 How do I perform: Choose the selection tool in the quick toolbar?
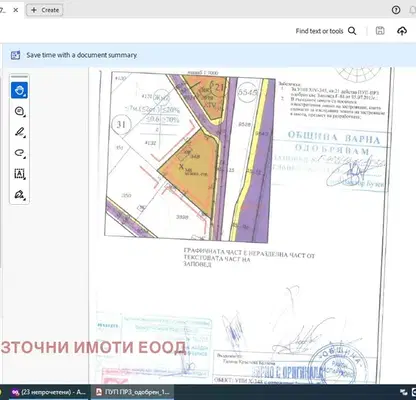[19, 90]
